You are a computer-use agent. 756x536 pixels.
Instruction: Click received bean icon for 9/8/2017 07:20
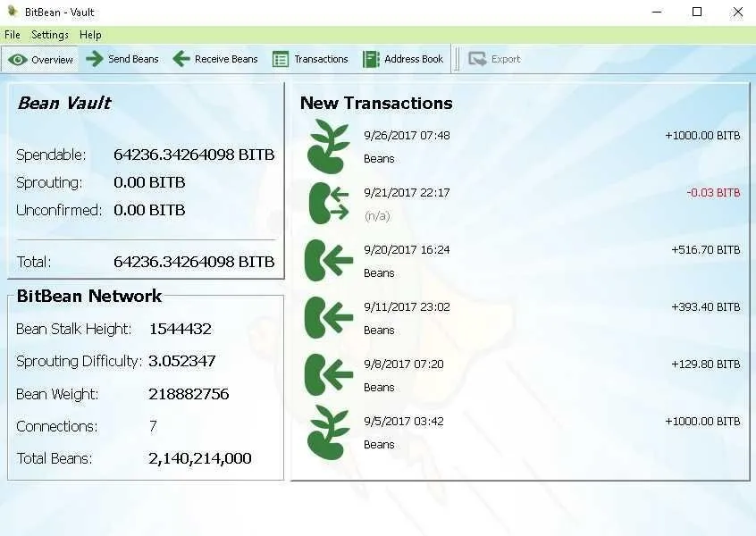pyautogui.click(x=328, y=374)
